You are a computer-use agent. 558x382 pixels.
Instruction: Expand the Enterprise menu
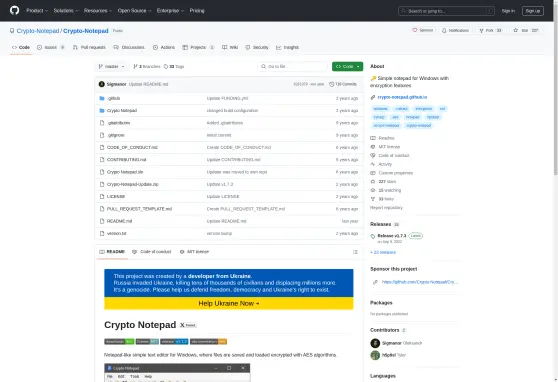(x=170, y=11)
